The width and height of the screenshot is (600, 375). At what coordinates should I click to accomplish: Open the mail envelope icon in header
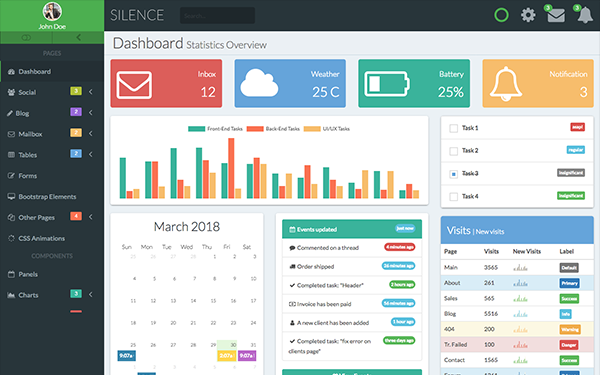coord(556,16)
